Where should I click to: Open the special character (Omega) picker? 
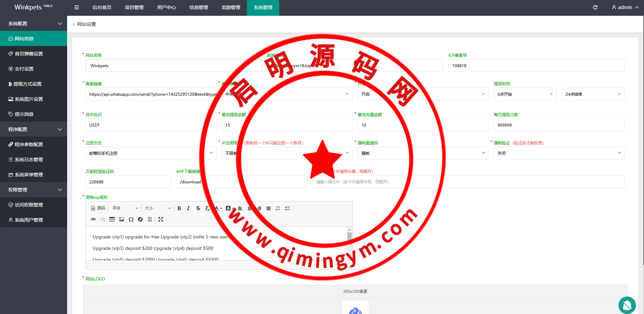131,219
